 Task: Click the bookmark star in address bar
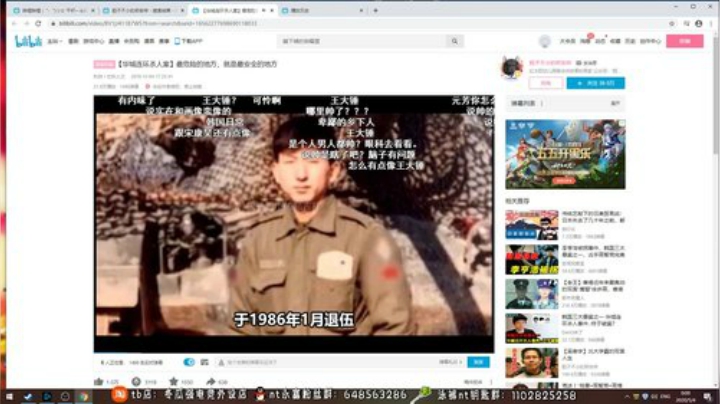point(672,23)
